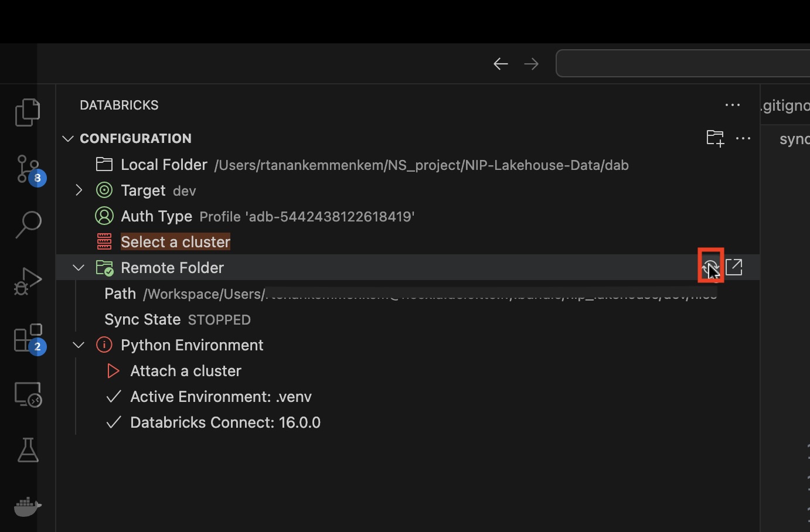The image size is (810, 532).
Task: Click the 'dev' target value text
Action: click(185, 191)
